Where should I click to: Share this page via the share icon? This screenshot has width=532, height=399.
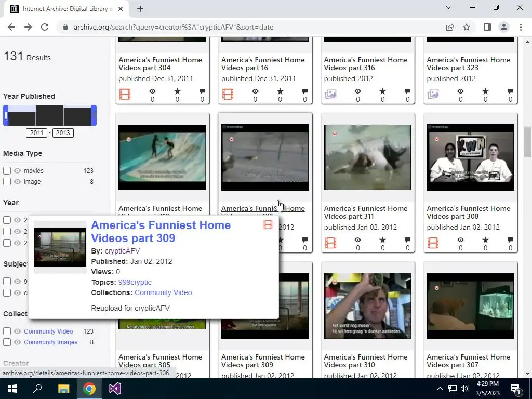pos(450,27)
